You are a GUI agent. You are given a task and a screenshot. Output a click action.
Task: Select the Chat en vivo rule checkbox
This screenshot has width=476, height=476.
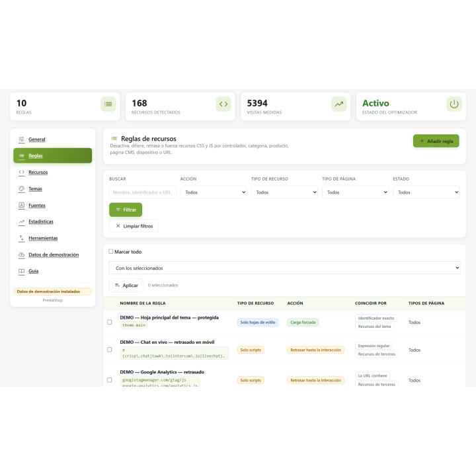(110, 350)
